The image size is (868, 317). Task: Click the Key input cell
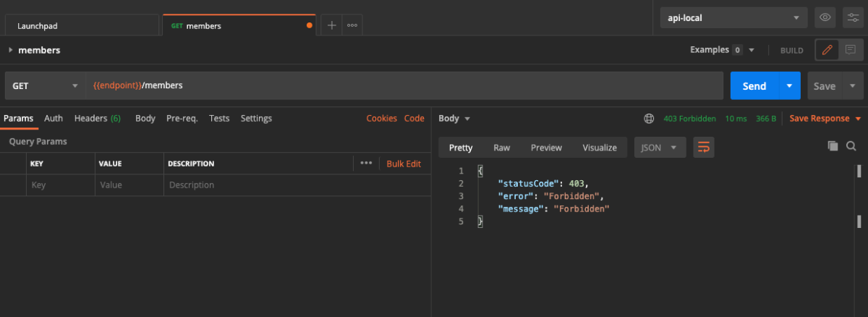pos(60,185)
